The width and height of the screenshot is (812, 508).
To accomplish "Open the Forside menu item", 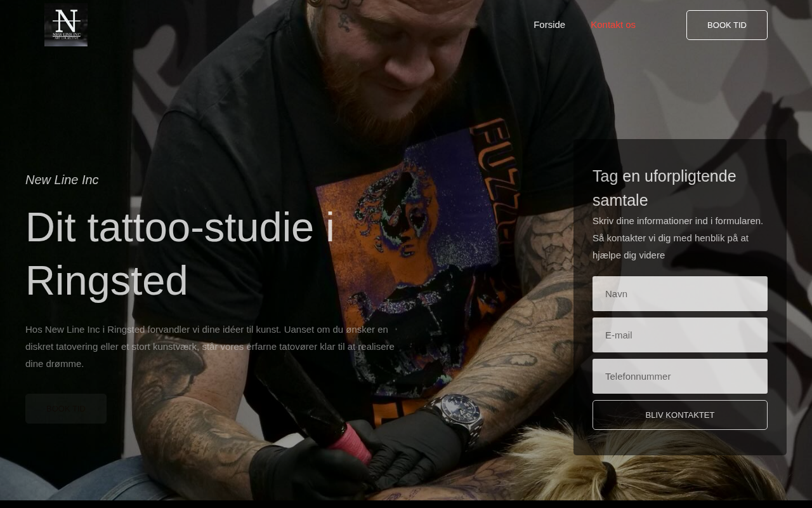I will [x=549, y=25].
